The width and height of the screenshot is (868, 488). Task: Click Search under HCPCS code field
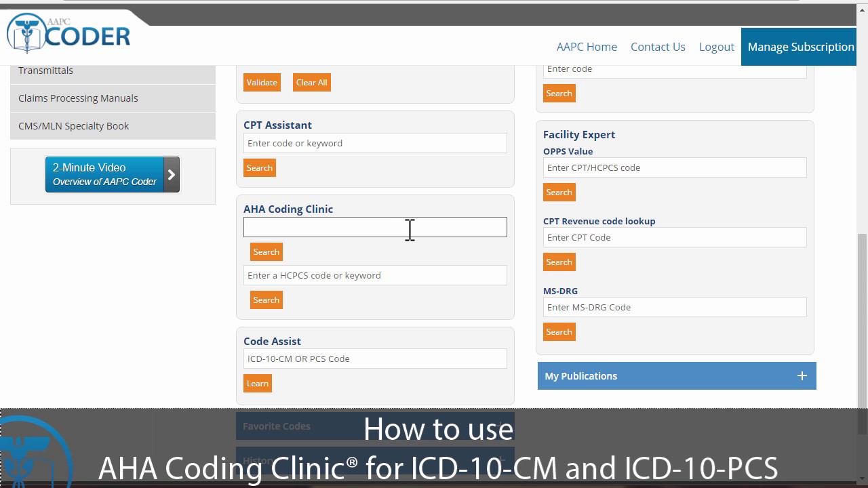coord(267,300)
